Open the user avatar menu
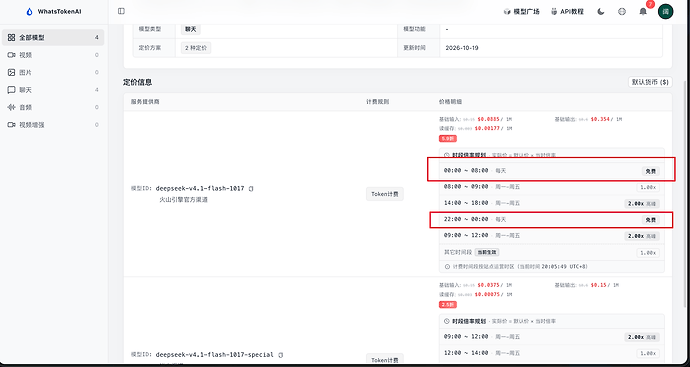Viewport: 690px width, 367px height. click(665, 11)
